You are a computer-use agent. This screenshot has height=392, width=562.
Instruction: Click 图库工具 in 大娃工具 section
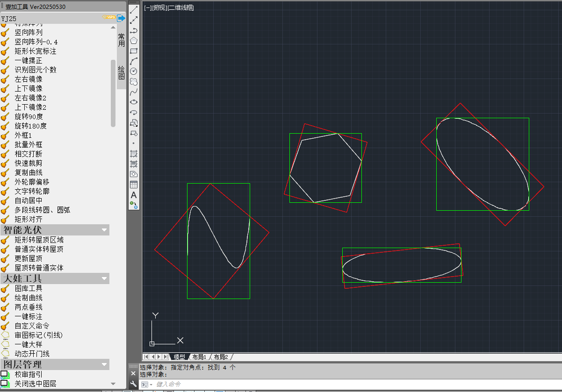(29, 288)
